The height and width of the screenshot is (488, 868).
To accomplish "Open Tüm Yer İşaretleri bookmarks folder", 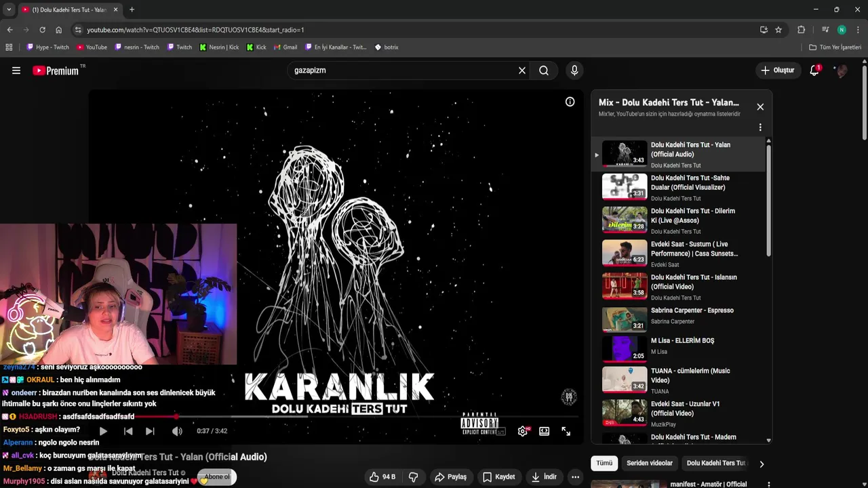I will click(835, 47).
